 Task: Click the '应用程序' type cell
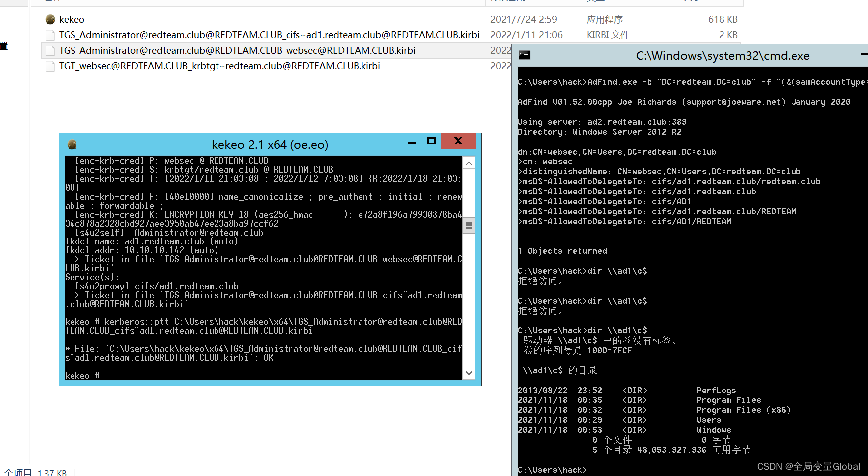click(x=605, y=19)
